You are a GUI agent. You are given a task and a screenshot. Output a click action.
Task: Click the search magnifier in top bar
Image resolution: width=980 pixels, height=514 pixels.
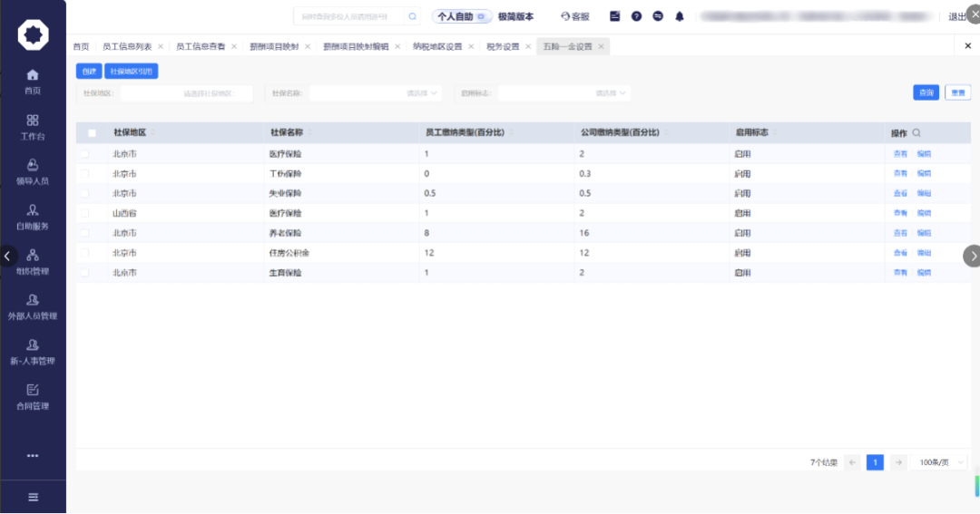[x=413, y=17]
